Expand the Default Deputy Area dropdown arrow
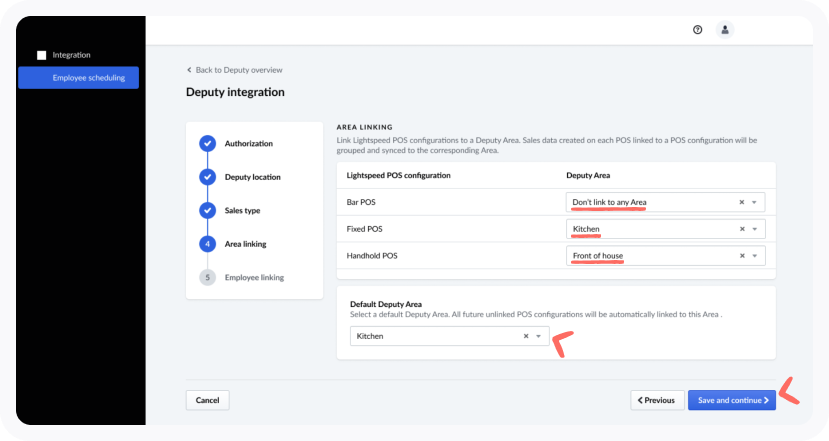829x441 pixels. (539, 336)
